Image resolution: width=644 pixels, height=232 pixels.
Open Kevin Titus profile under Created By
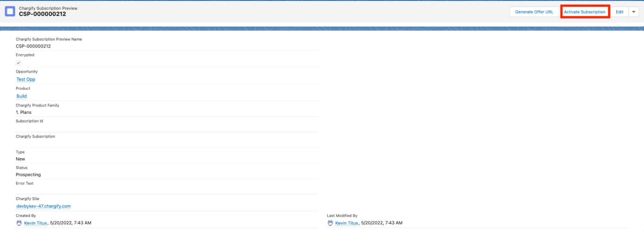coord(35,223)
